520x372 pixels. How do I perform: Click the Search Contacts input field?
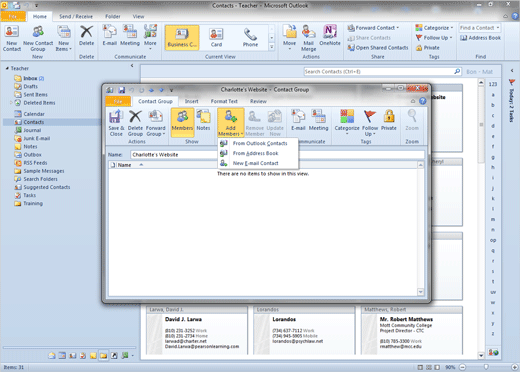pos(379,72)
